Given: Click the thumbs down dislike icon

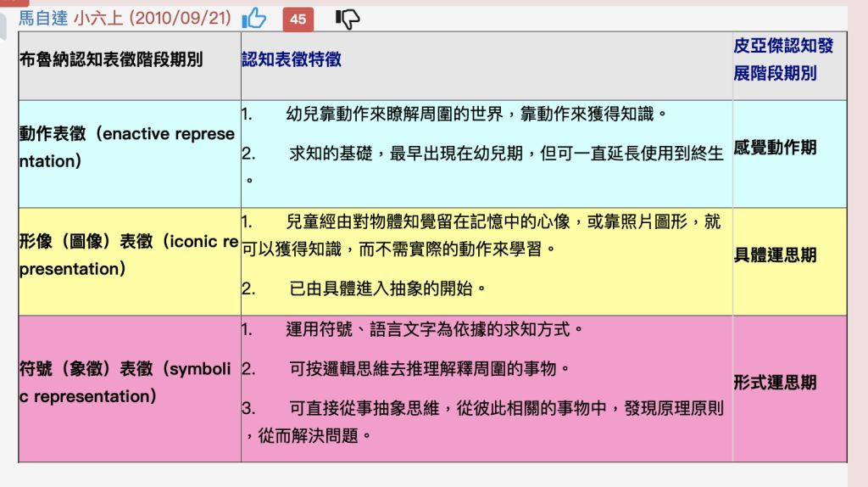Looking at the screenshot, I should point(348,19).
